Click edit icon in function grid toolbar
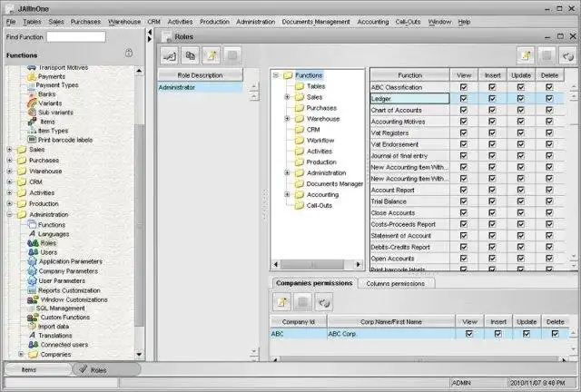The height and width of the screenshot is (392, 581). (526, 55)
